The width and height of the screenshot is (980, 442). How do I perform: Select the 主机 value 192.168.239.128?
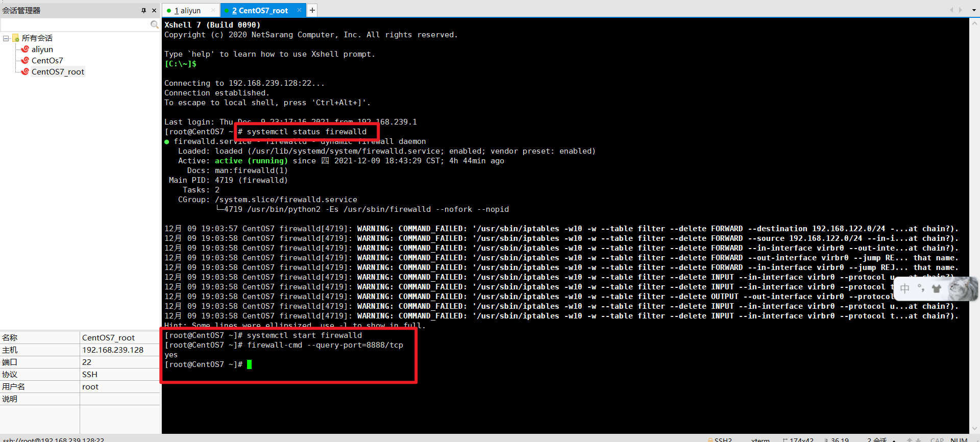(x=113, y=350)
